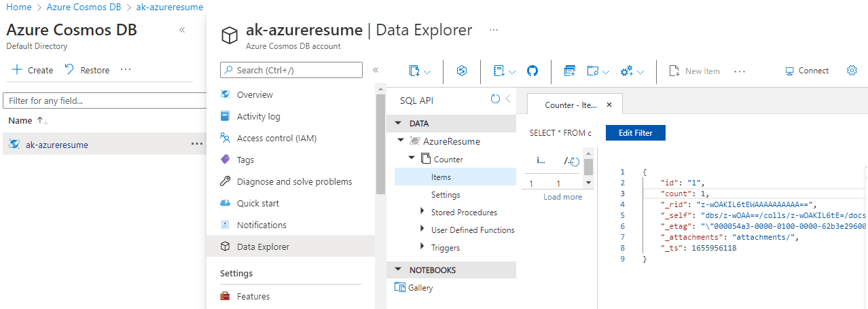This screenshot has height=309, width=868.
Task: Open Quick start in resource menu
Action: point(257,203)
